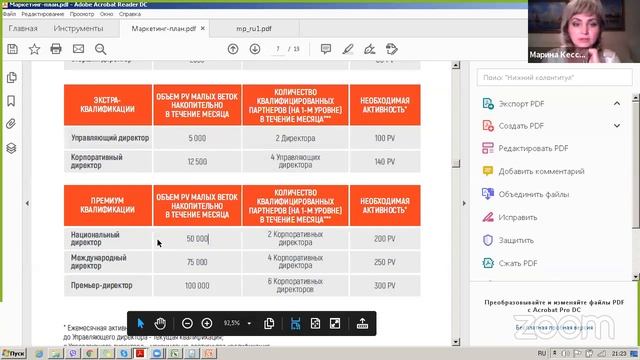Click the current page number field
This screenshot has width=640, height=360.
(278, 49)
